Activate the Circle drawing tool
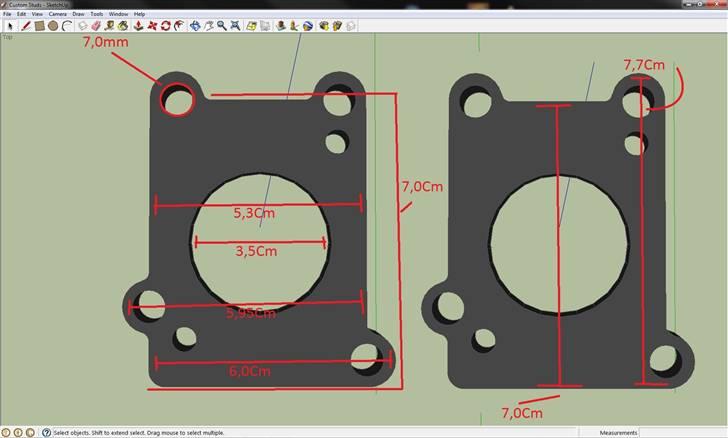728x438 pixels. (x=53, y=26)
